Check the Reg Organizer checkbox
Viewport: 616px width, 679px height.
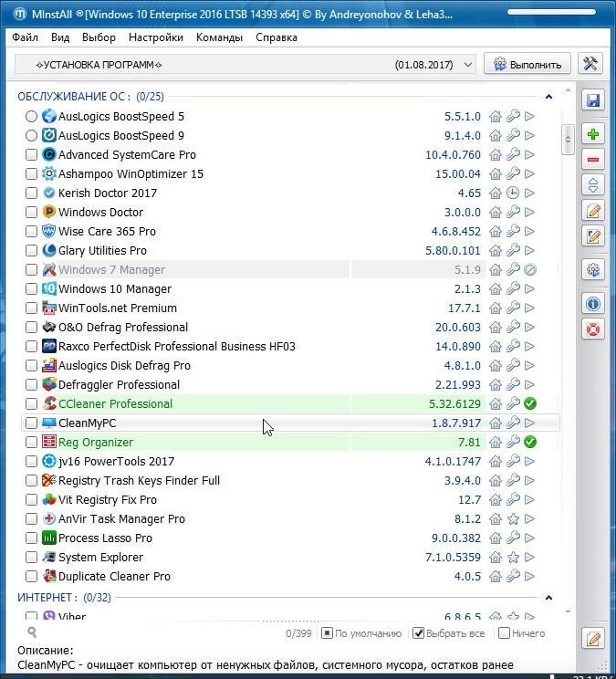tap(31, 442)
